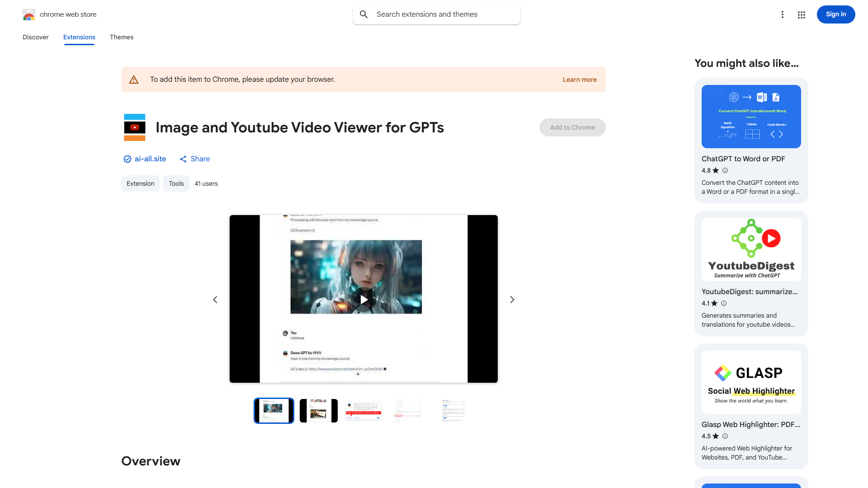
Task: Show rating info for YoutubeDigest extension
Action: 723,303
